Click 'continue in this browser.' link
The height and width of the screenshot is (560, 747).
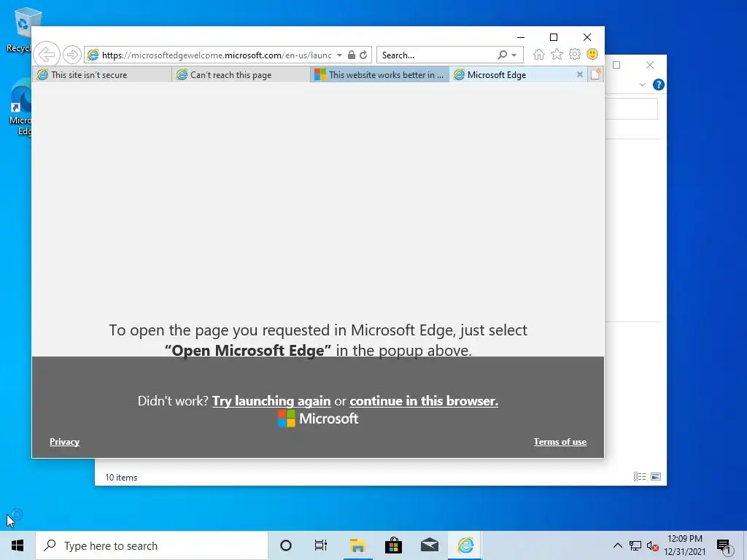[x=424, y=401]
